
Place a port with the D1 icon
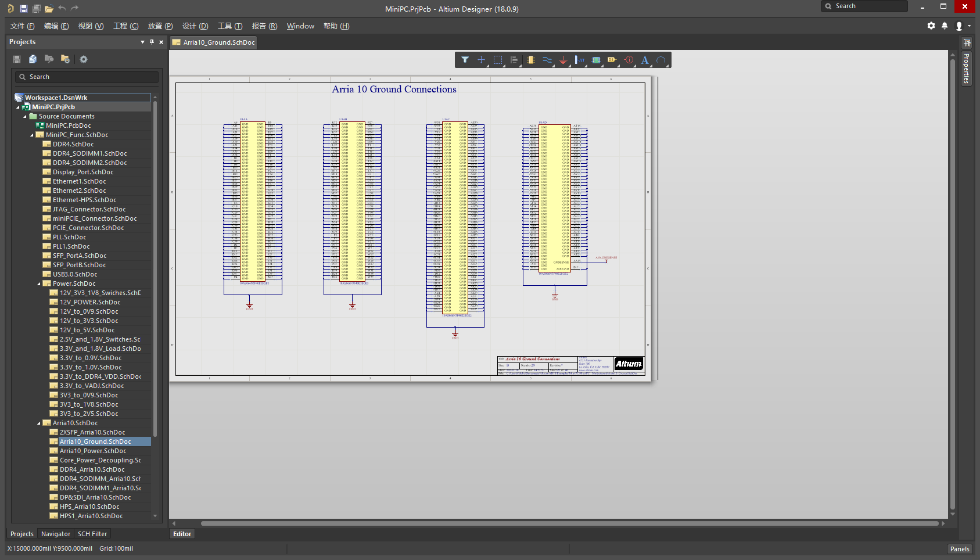pos(612,60)
